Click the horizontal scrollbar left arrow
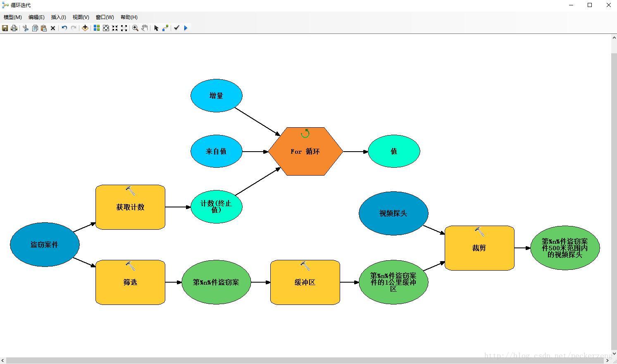 point(3,361)
